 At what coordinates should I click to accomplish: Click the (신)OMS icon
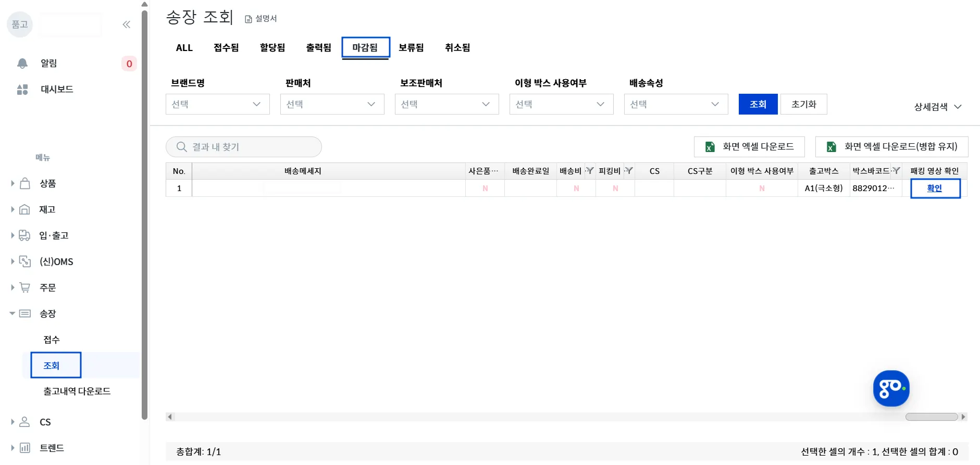point(25,261)
